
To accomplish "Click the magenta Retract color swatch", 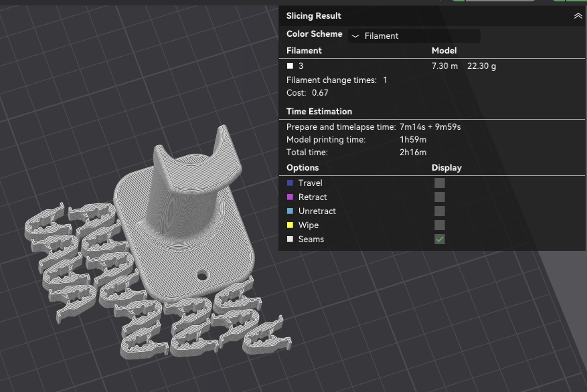I will click(x=290, y=197).
